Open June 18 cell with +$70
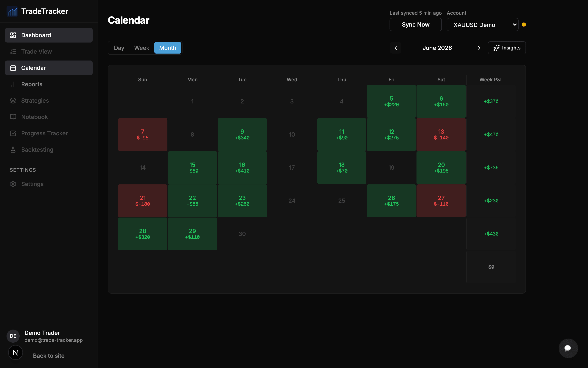This screenshot has width=588, height=368. coord(342,168)
